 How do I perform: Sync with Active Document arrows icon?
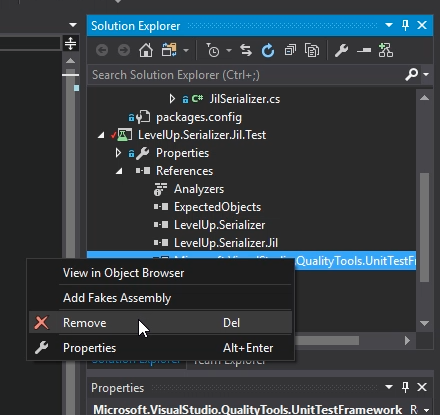click(x=246, y=51)
